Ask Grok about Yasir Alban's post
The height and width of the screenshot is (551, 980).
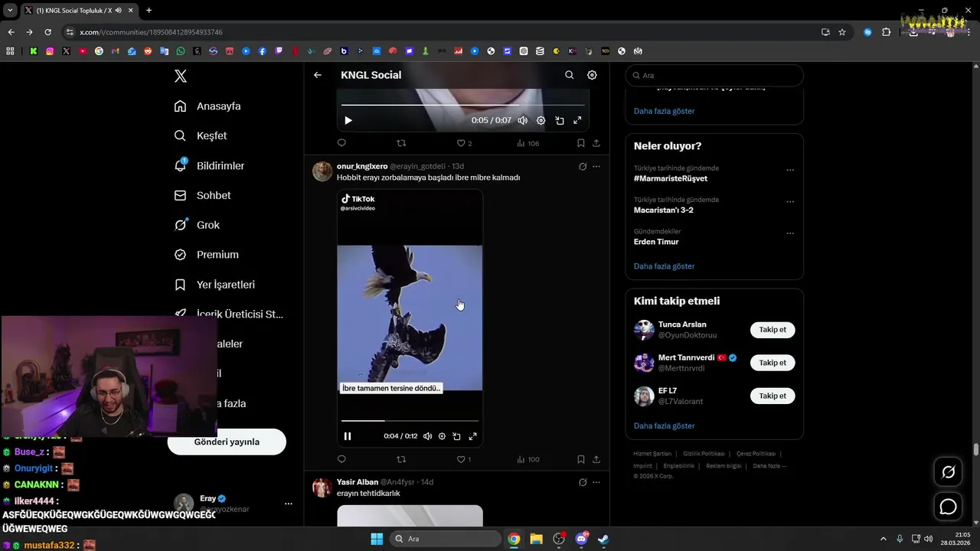pyautogui.click(x=583, y=482)
